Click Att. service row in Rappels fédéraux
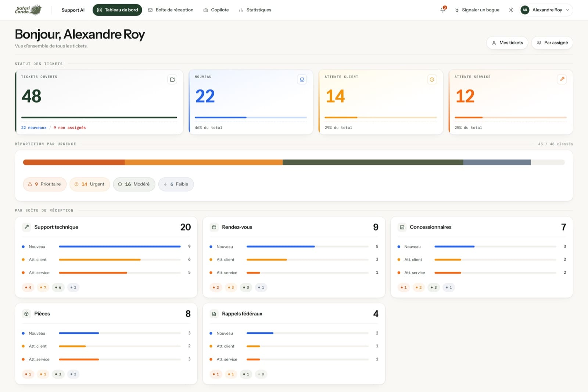This screenshot has height=392, width=588. 294,359
